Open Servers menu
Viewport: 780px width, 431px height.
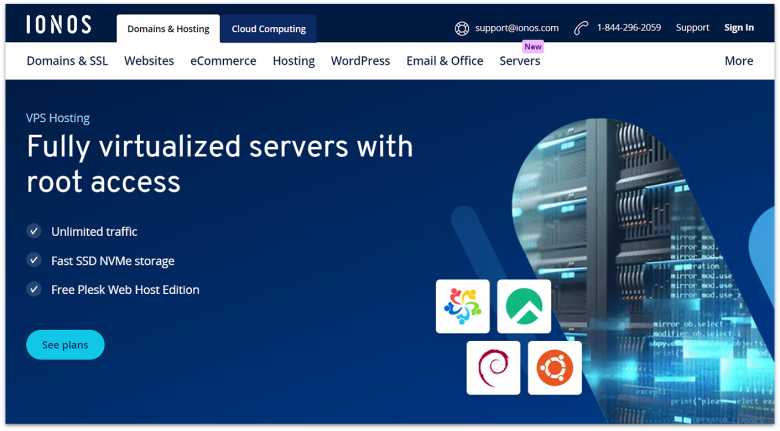pyautogui.click(x=520, y=61)
